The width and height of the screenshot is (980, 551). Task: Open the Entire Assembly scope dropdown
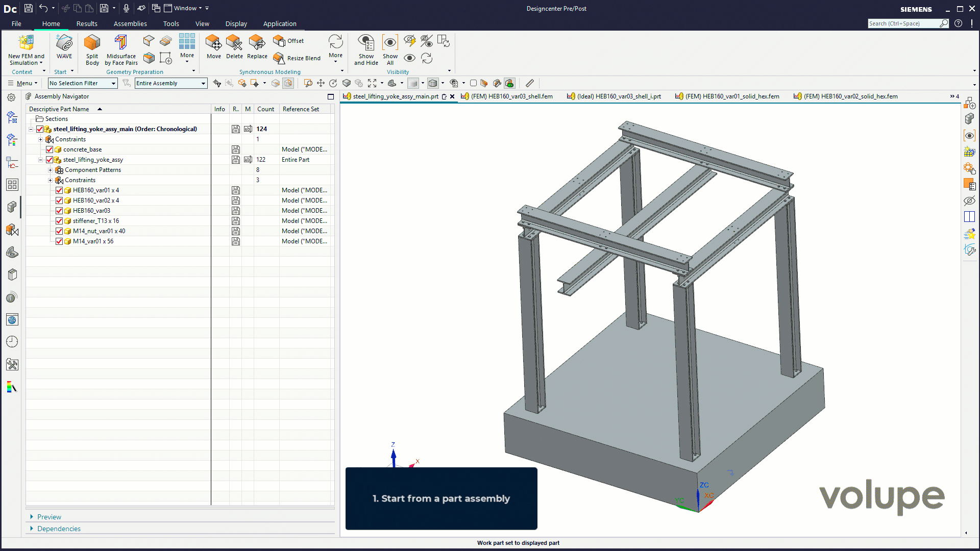point(203,83)
